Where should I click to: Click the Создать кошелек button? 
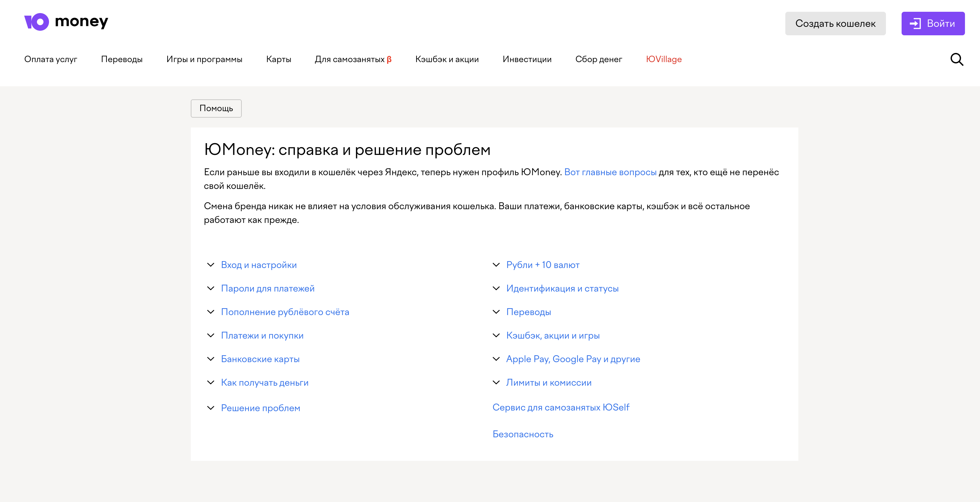(835, 24)
